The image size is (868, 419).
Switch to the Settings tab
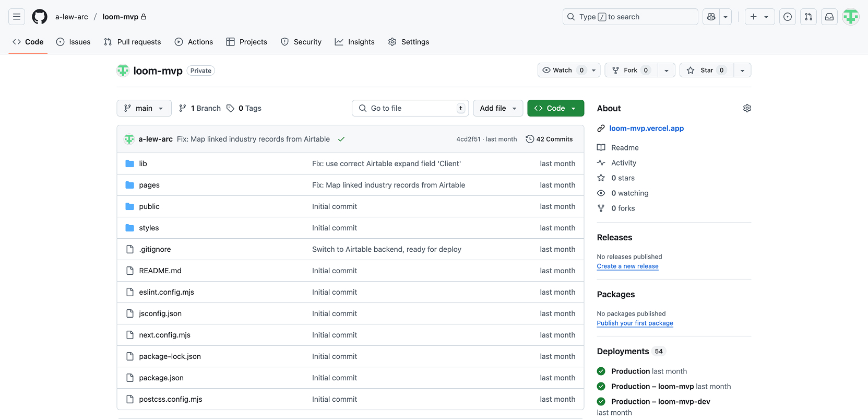(x=409, y=42)
